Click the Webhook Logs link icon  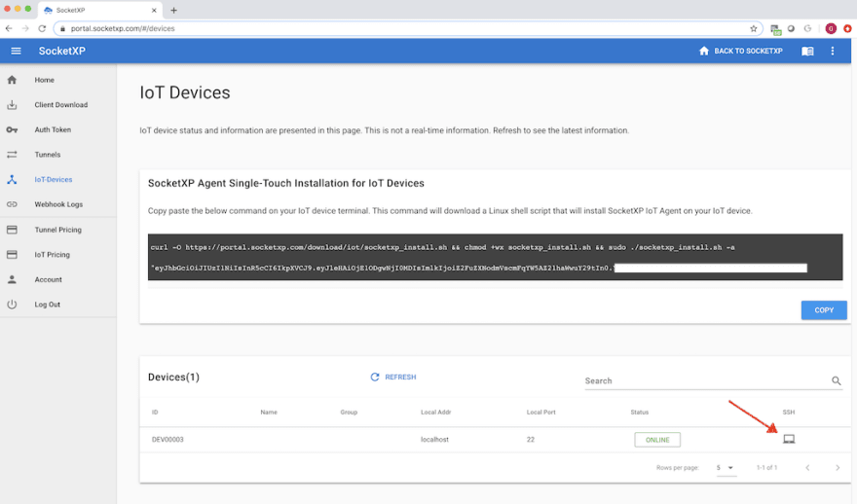tap(12, 204)
